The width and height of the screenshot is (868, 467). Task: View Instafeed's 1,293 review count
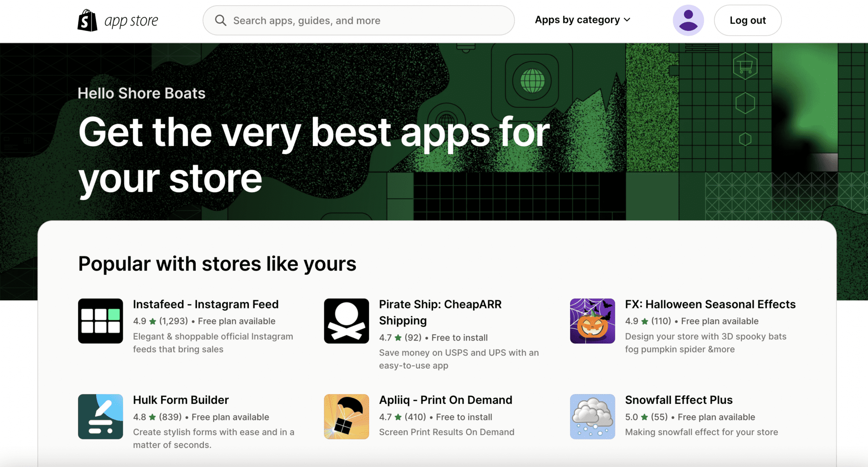click(174, 321)
